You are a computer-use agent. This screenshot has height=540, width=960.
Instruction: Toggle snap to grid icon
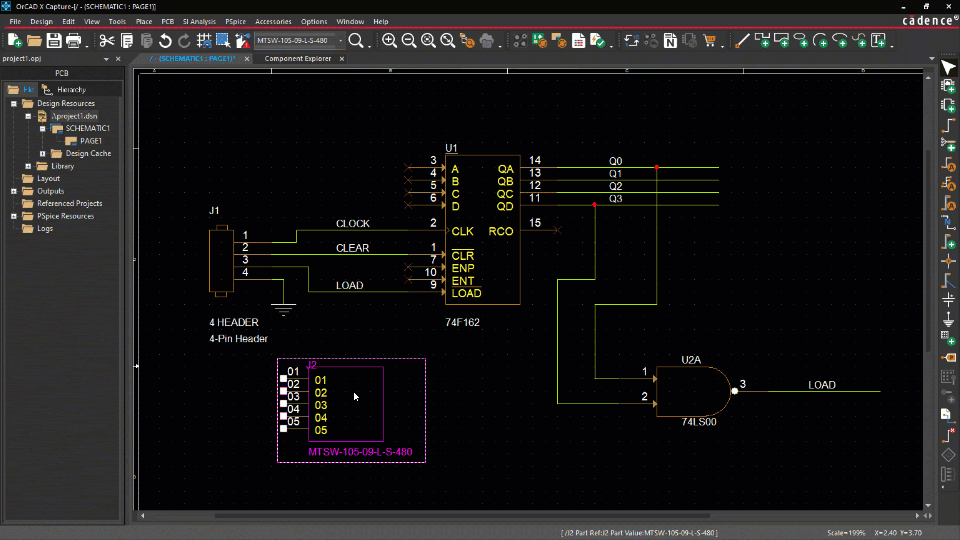tap(204, 41)
